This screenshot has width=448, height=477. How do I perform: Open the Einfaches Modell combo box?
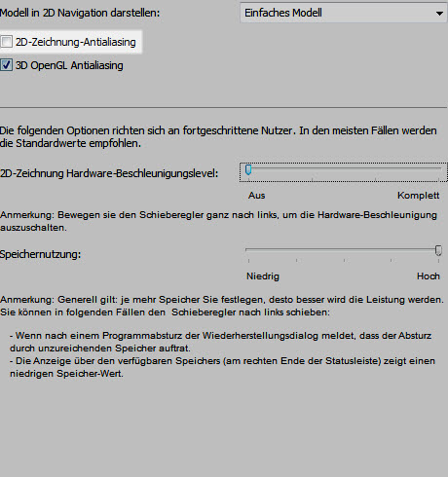[x=344, y=13]
